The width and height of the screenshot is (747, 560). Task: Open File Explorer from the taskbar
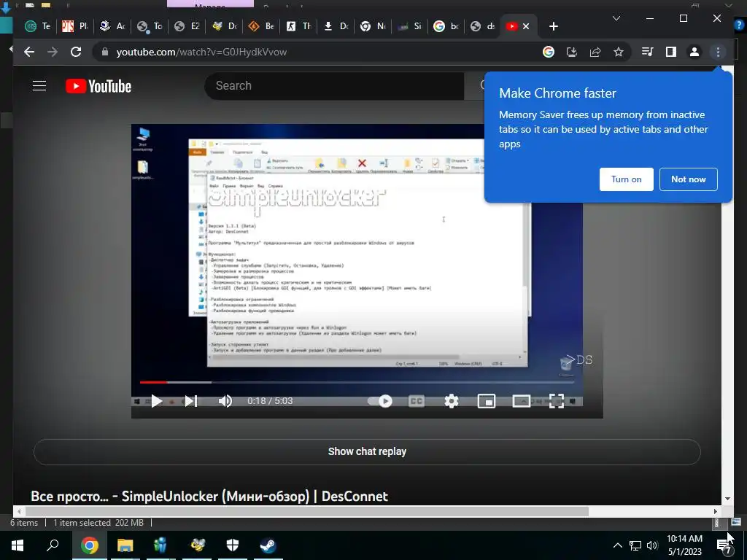[125, 545]
